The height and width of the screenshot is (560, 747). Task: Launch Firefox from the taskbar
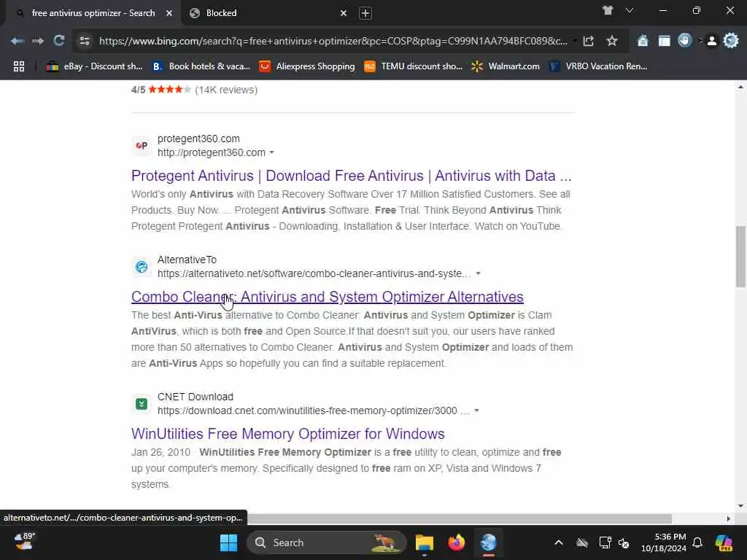(x=457, y=542)
